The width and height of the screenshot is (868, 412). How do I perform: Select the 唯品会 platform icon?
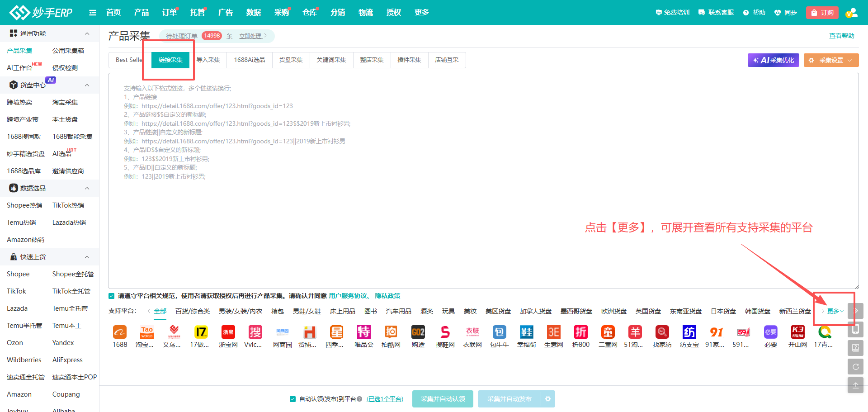pos(363,332)
